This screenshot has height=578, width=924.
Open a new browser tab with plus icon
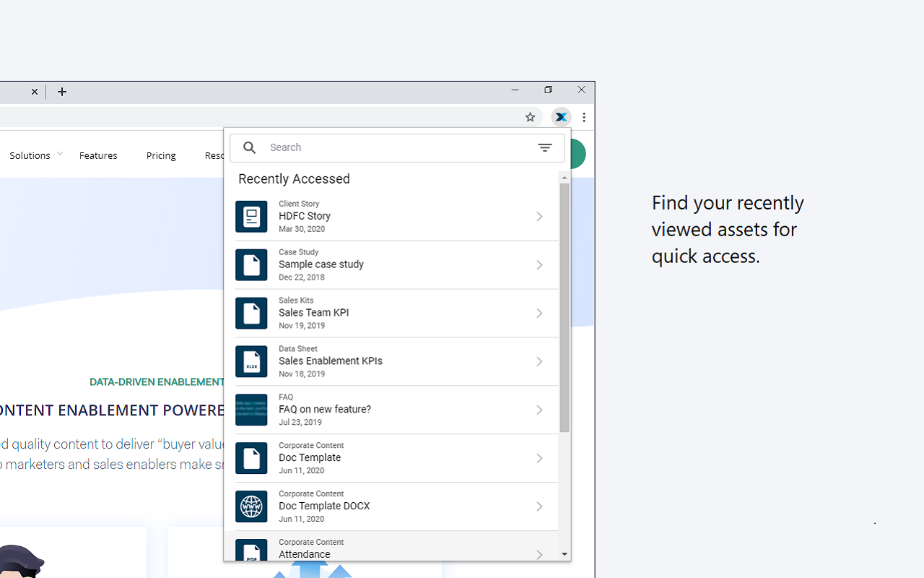62,92
